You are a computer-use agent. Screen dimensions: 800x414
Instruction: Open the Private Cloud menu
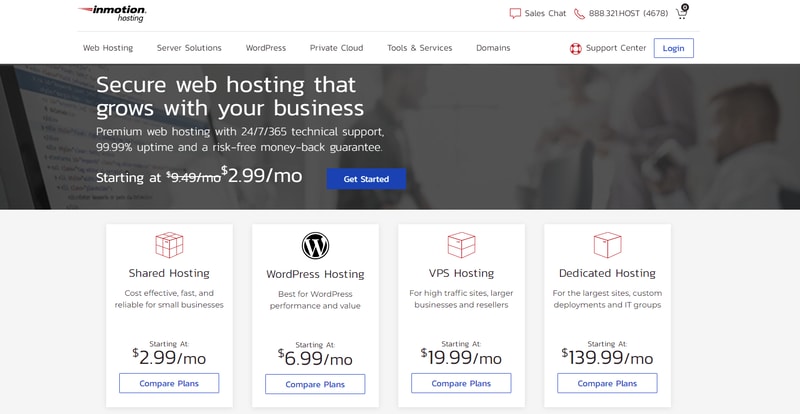pos(337,48)
